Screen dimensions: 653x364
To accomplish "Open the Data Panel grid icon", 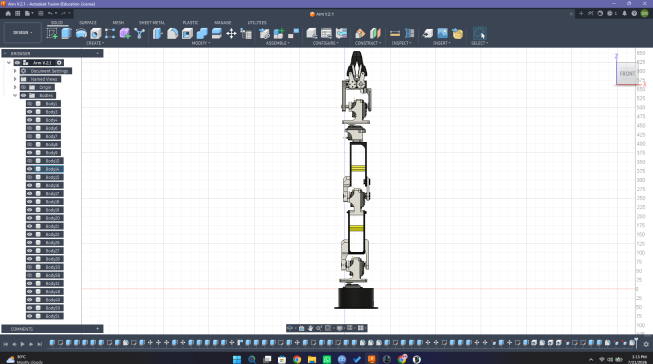I will (17, 13).
